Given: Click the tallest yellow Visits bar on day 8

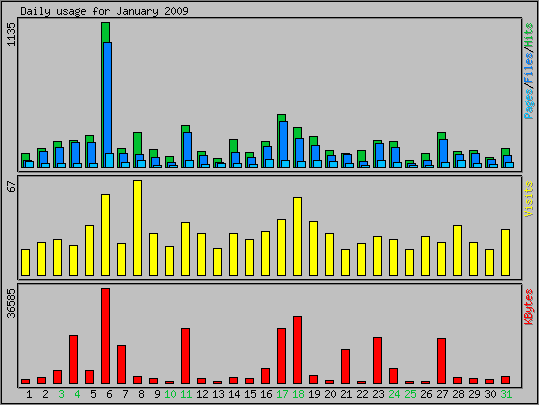Looking at the screenshot, I should point(138,228).
